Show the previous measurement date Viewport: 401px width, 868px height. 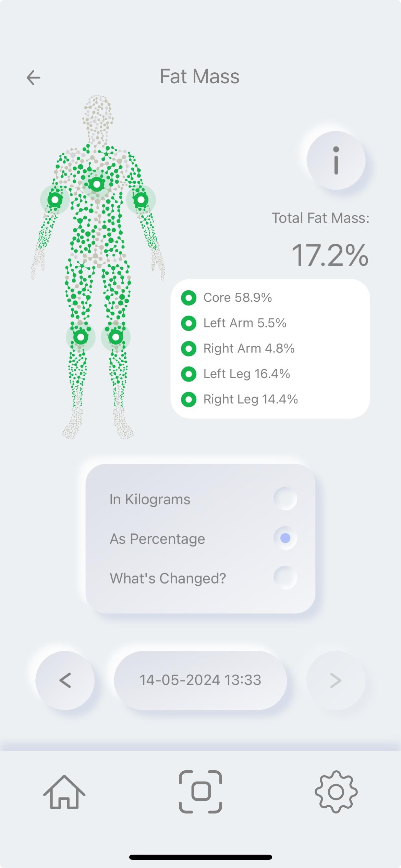[65, 680]
